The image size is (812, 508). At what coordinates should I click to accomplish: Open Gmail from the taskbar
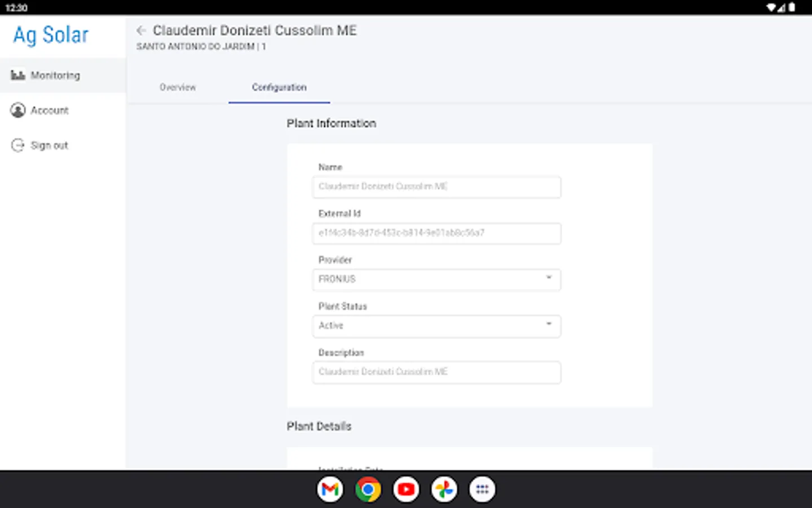coord(330,489)
